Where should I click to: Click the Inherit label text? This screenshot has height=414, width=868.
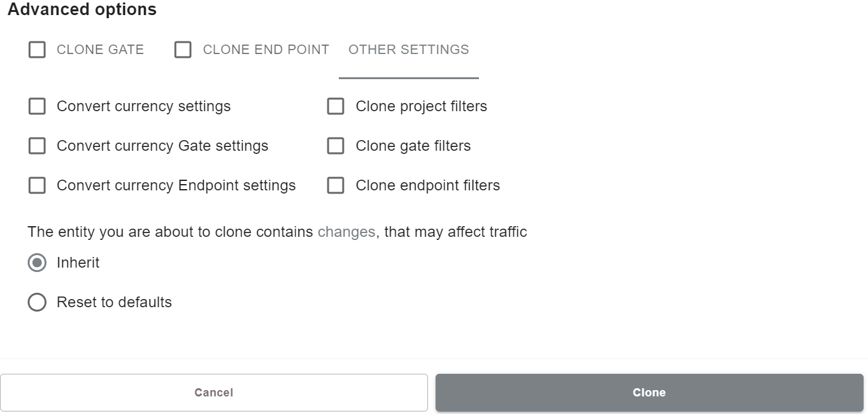click(78, 263)
